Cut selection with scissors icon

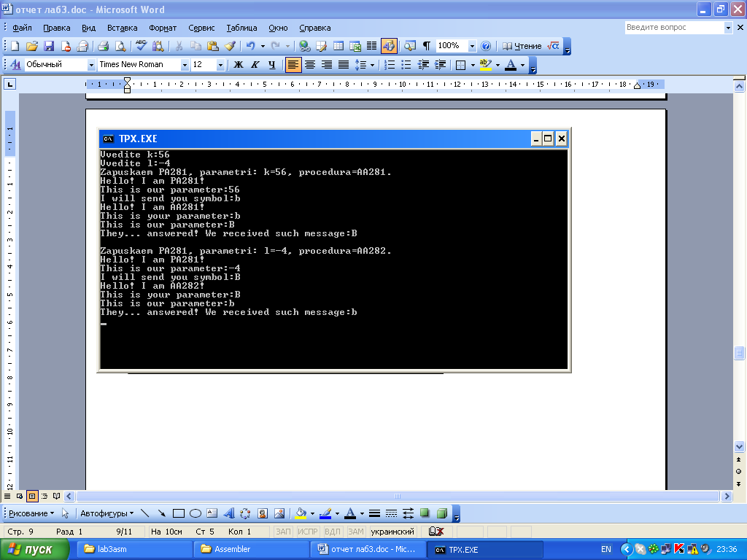point(179,46)
